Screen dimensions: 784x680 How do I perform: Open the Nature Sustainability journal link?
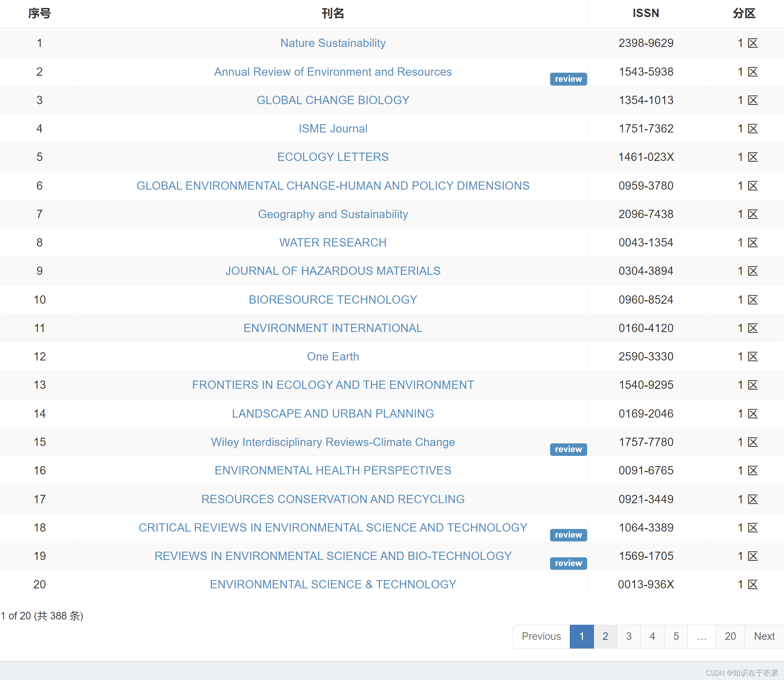(333, 43)
